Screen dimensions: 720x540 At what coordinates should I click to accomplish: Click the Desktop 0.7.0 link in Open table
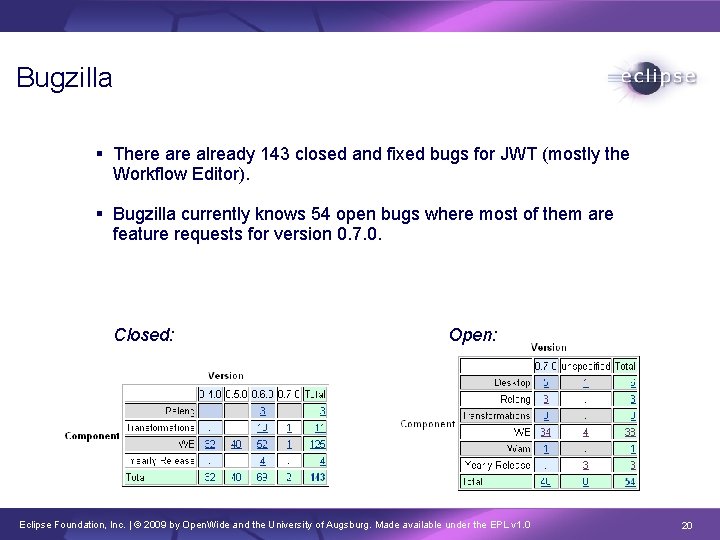click(546, 382)
